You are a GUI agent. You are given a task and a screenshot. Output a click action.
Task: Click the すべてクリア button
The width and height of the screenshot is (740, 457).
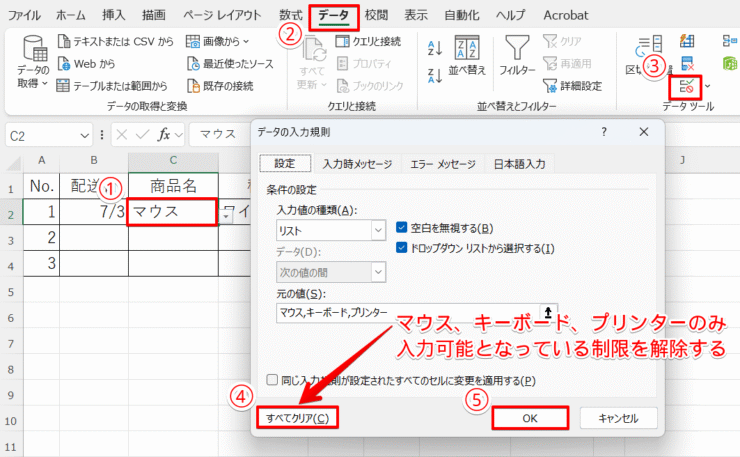297,418
